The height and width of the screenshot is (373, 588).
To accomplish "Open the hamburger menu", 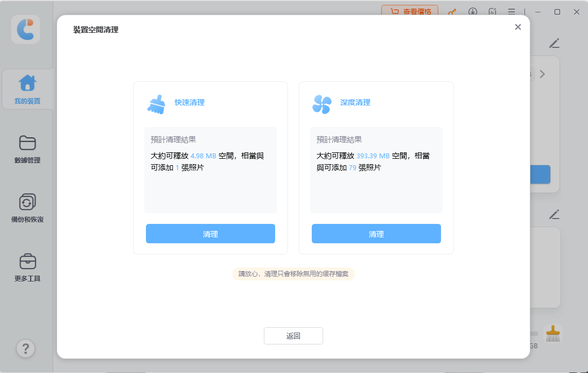I will pyautogui.click(x=512, y=12).
